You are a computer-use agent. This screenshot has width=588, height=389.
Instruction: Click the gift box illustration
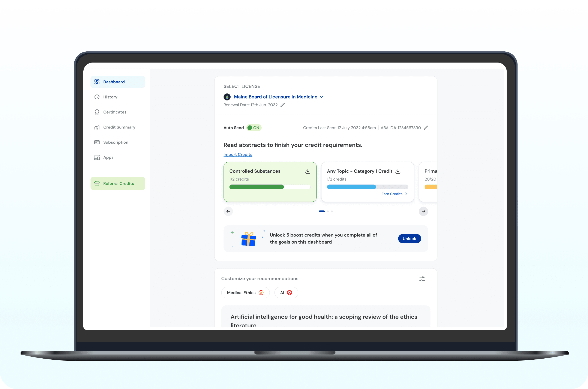(249, 239)
